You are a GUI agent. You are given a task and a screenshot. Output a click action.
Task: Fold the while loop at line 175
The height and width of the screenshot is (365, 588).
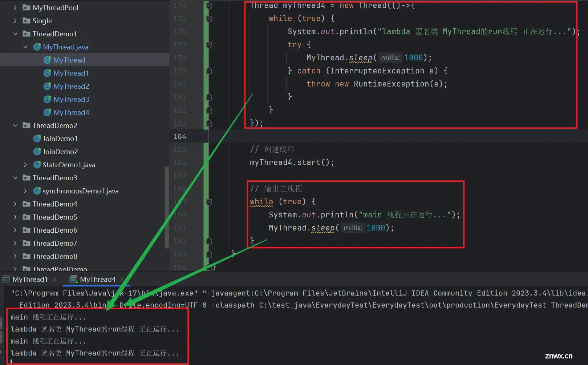(209, 19)
